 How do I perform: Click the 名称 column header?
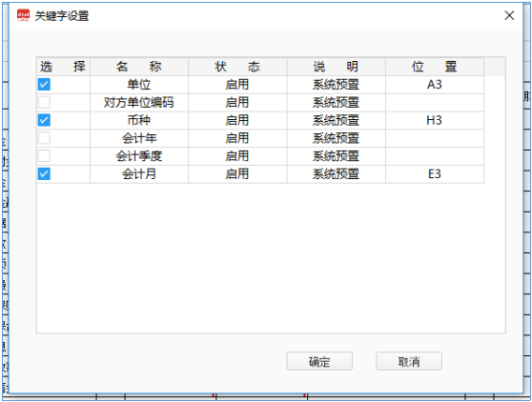pyautogui.click(x=139, y=67)
